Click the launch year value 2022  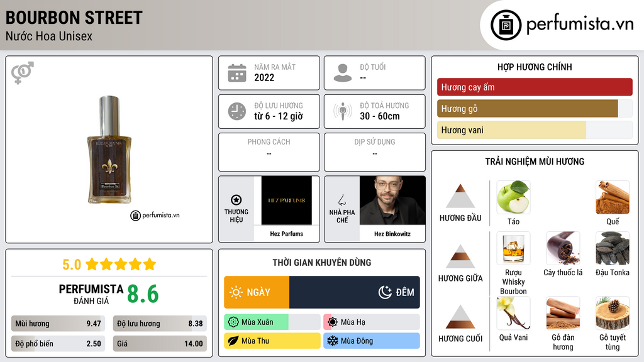click(264, 77)
